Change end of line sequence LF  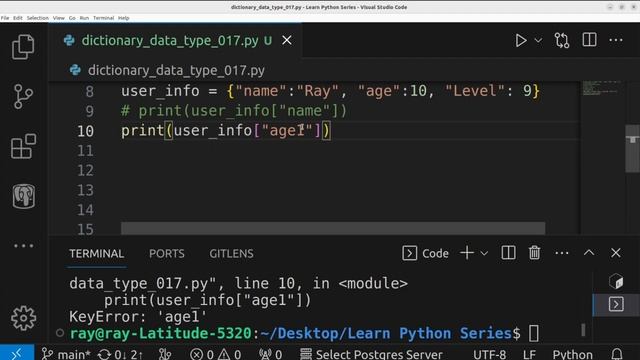click(x=529, y=354)
